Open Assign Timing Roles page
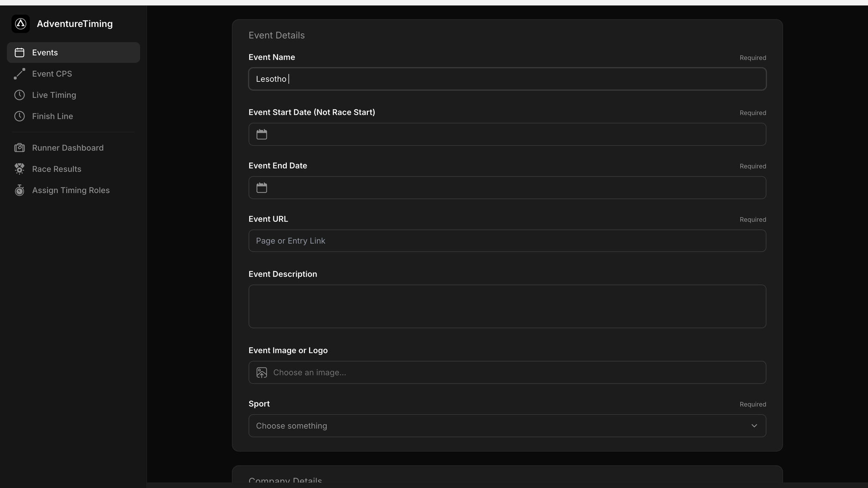The image size is (868, 488). click(x=71, y=190)
